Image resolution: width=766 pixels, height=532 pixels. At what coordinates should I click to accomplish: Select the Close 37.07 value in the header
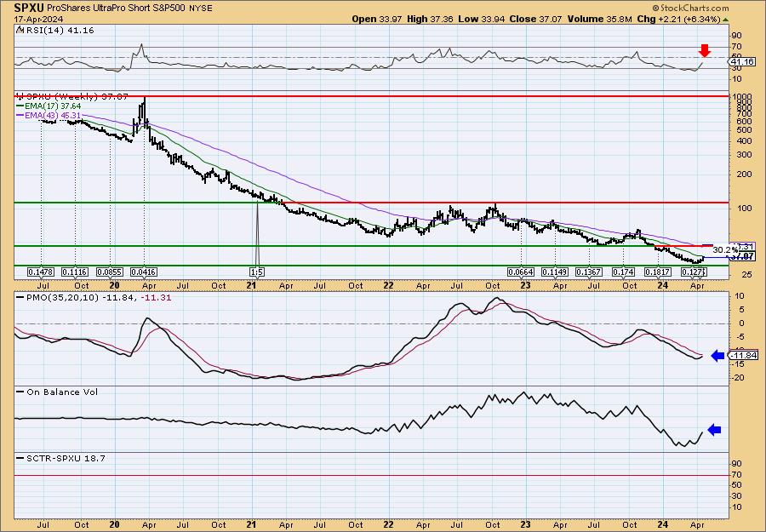[x=535, y=19]
